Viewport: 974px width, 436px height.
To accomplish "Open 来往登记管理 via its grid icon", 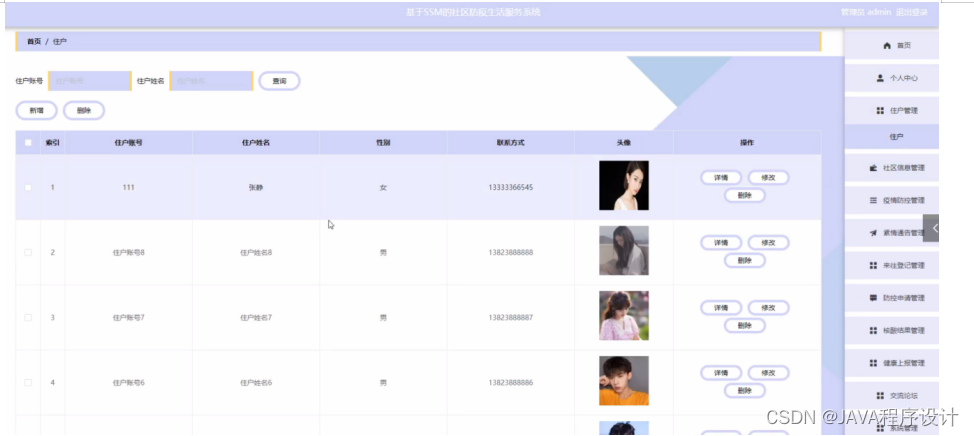I will [x=873, y=265].
